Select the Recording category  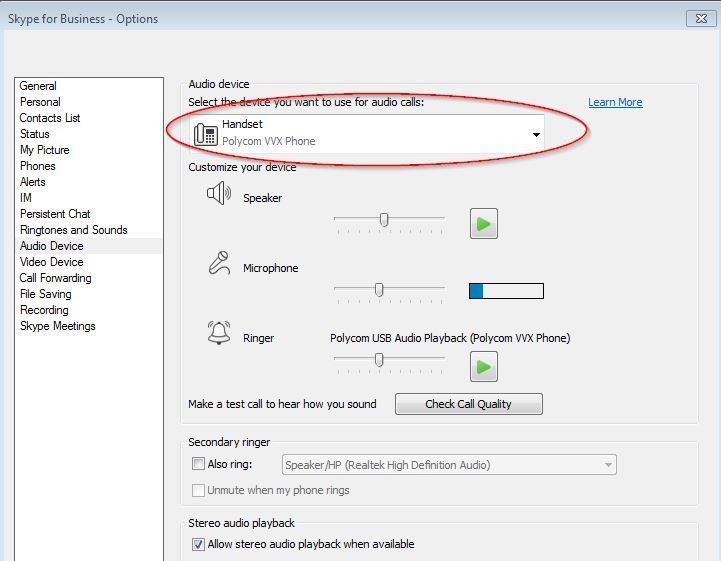point(44,310)
